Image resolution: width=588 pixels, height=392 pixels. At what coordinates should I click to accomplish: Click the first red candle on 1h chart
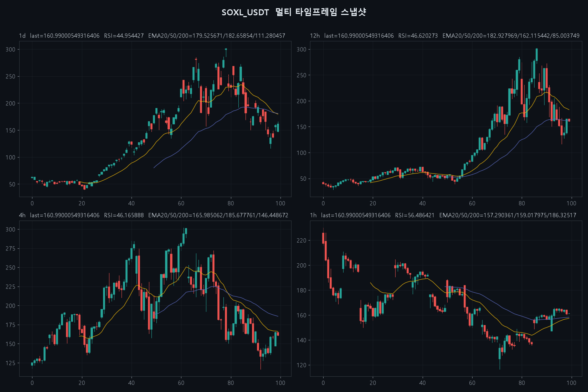323,238
